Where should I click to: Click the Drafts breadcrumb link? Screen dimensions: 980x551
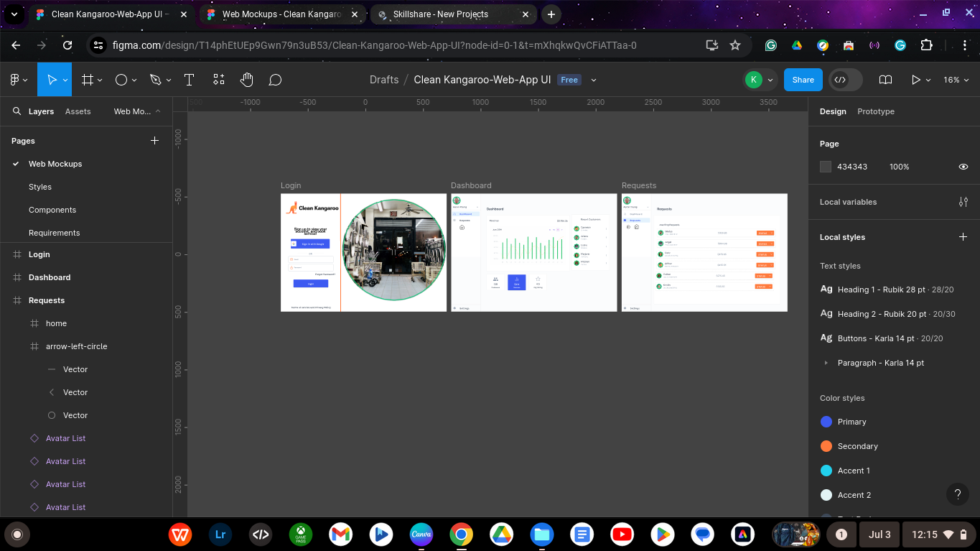coord(384,80)
